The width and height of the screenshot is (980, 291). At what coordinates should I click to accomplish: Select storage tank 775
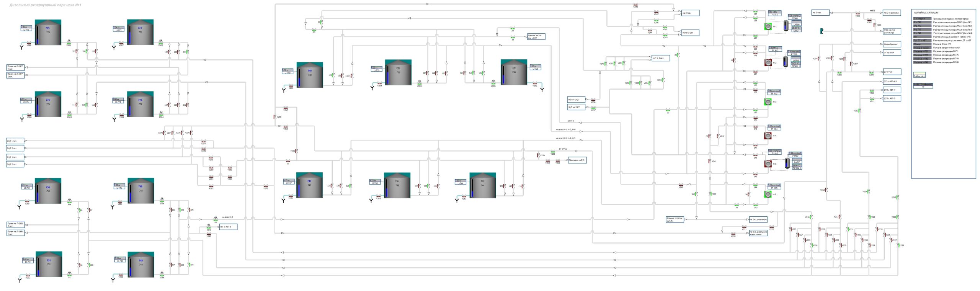(48, 33)
